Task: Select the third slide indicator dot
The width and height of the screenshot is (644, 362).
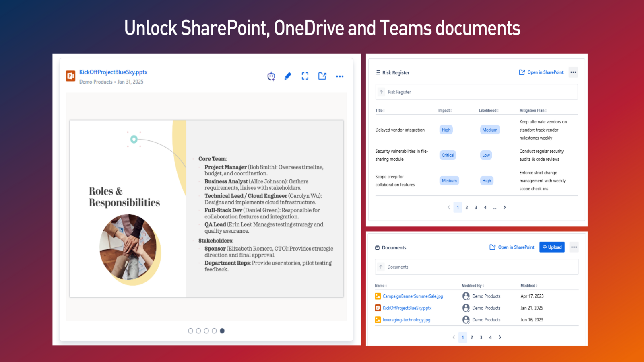Action: (206, 331)
